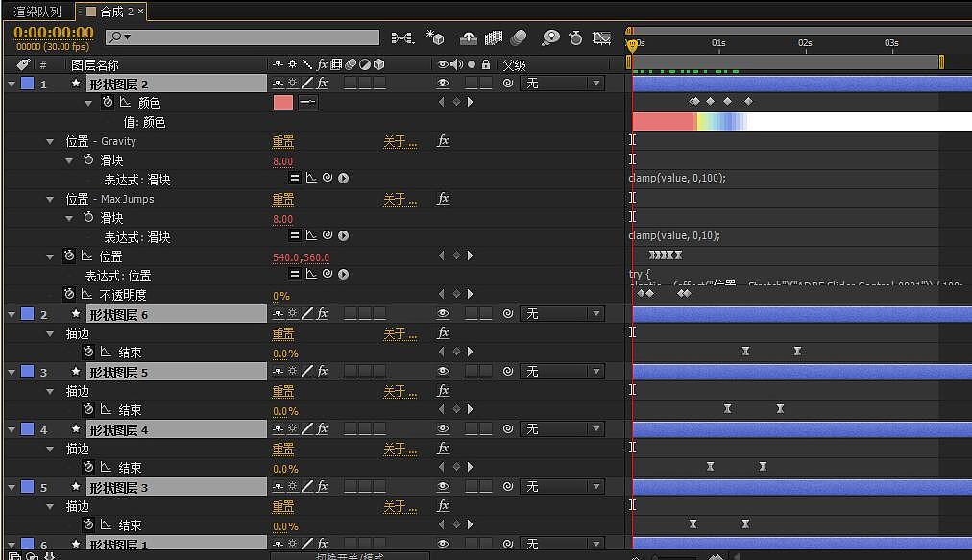
Task: Open parent dropdown for 形状图层 5
Action: click(x=562, y=372)
